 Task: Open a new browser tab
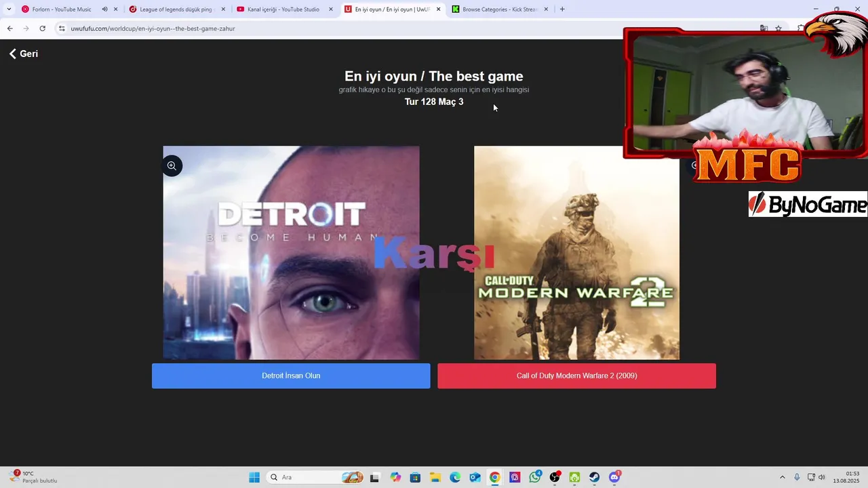click(562, 9)
